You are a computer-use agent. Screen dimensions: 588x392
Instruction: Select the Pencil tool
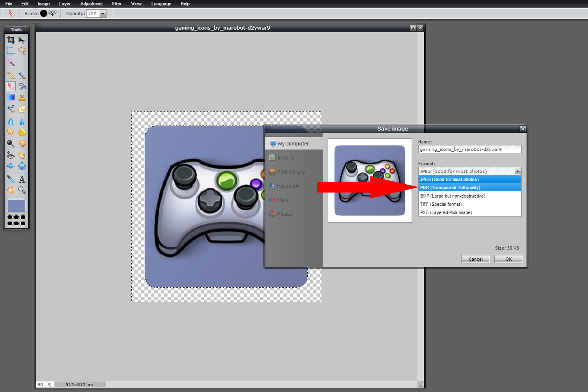point(11,75)
